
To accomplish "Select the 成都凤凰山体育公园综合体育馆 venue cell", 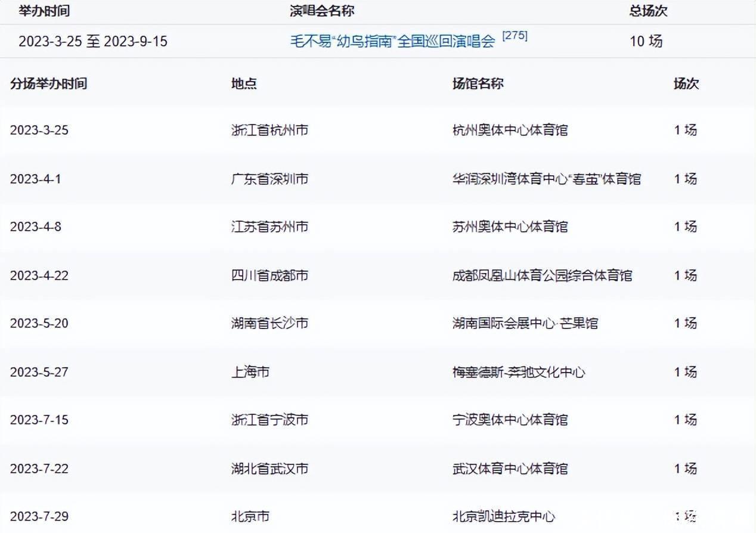I will pos(542,275).
